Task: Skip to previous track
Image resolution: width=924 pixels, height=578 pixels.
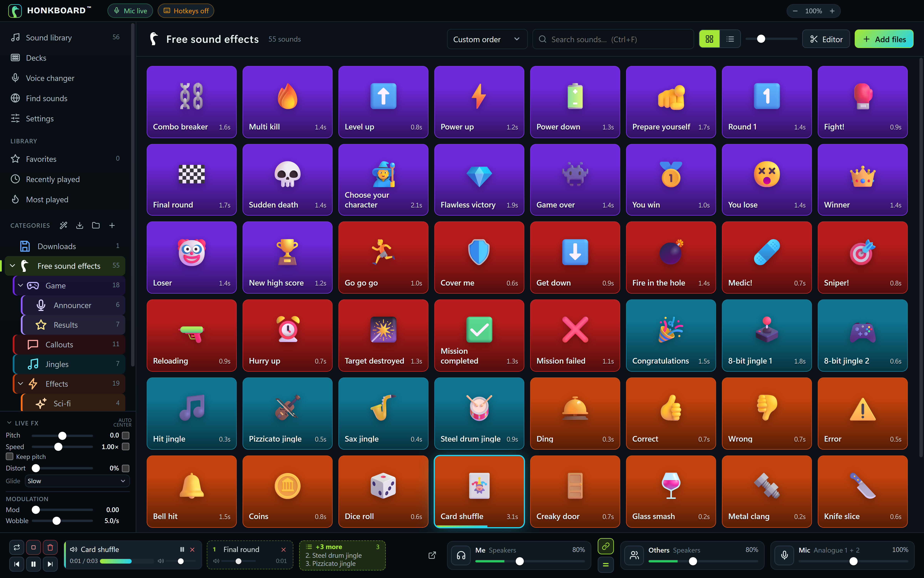Action: (x=17, y=564)
